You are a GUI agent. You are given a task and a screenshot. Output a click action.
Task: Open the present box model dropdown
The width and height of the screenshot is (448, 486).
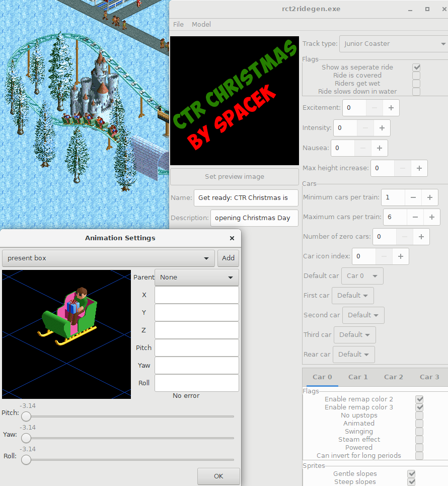point(108,258)
